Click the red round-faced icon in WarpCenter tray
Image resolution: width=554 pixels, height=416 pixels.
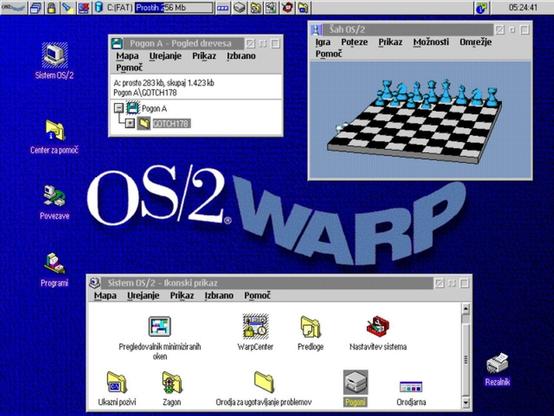pos(288,8)
